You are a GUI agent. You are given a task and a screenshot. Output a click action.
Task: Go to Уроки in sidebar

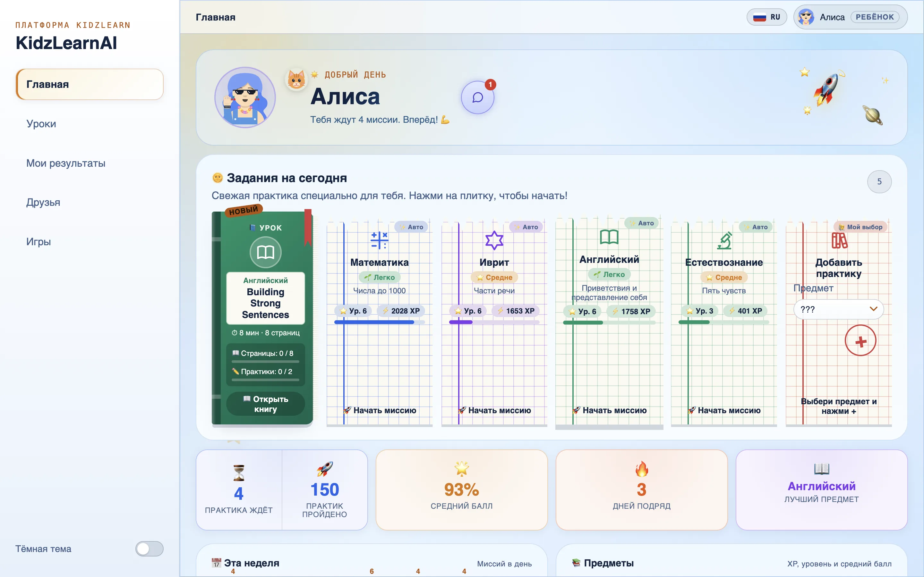pyautogui.click(x=41, y=124)
